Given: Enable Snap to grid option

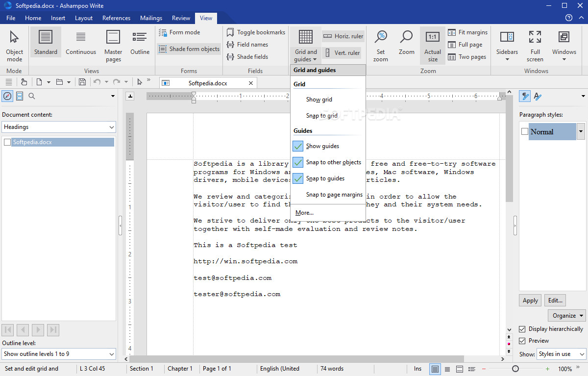Looking at the screenshot, I should [x=321, y=116].
